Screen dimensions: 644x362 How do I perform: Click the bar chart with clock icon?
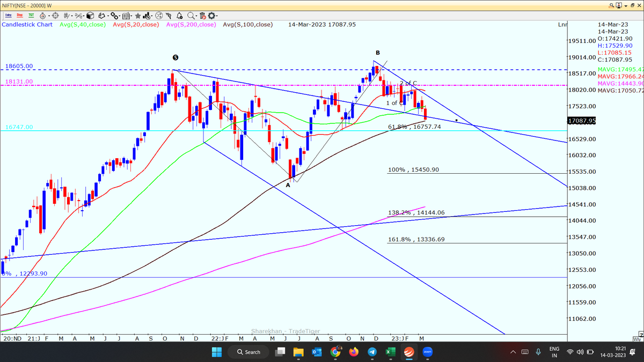pos(147,16)
